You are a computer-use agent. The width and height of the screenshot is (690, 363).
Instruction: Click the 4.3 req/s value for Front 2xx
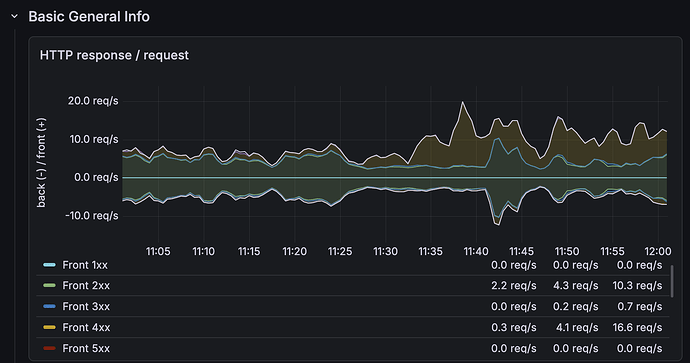(x=576, y=286)
